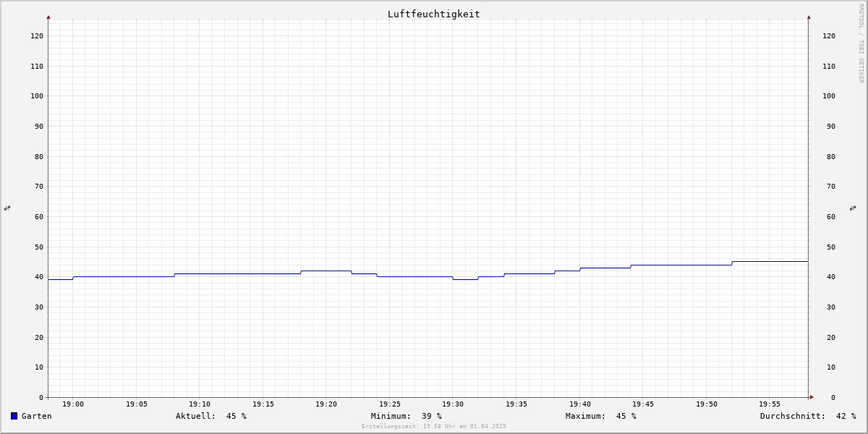The image size is (868, 434).
Task: Click the 10 label on left axis
Action: [x=39, y=367]
